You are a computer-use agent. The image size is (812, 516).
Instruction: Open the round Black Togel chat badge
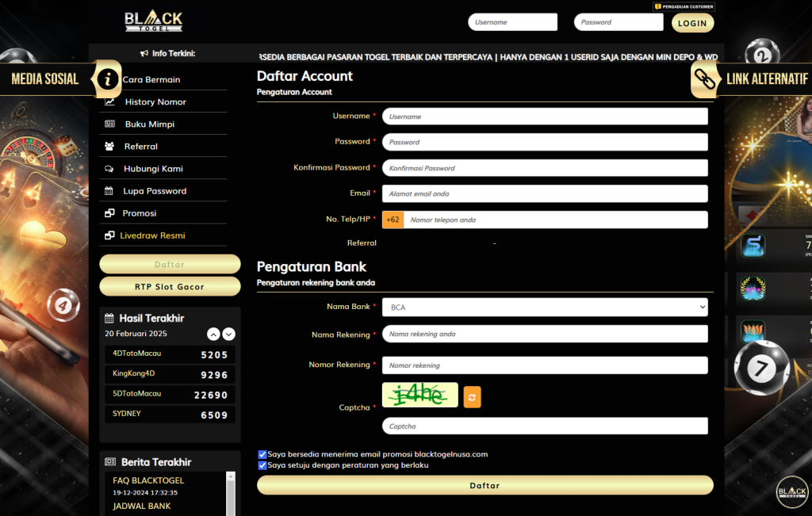point(792,491)
